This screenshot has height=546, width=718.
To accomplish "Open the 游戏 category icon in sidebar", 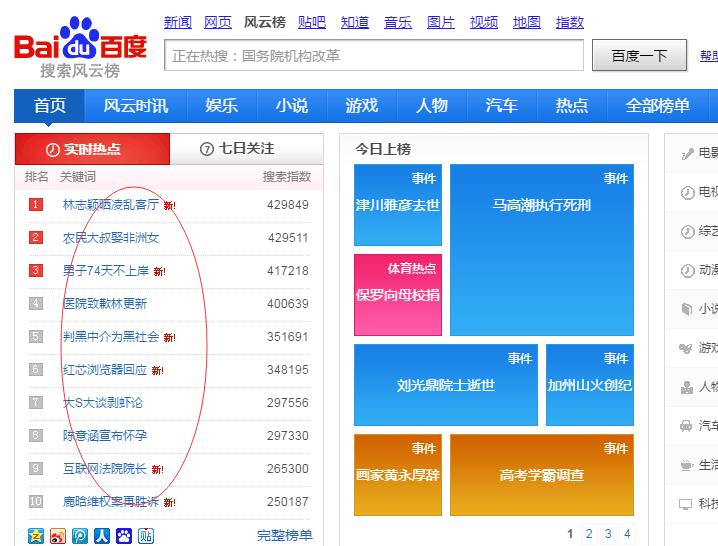I will [x=686, y=349].
